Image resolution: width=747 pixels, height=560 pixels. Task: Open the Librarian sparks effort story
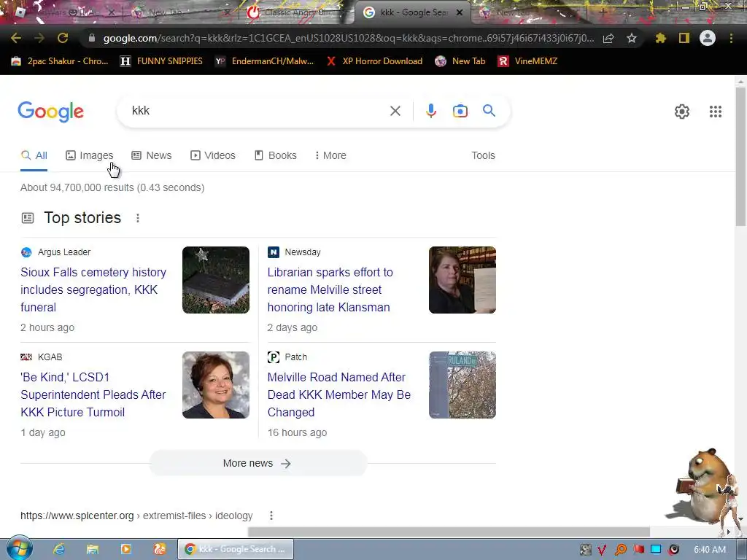pyautogui.click(x=330, y=289)
